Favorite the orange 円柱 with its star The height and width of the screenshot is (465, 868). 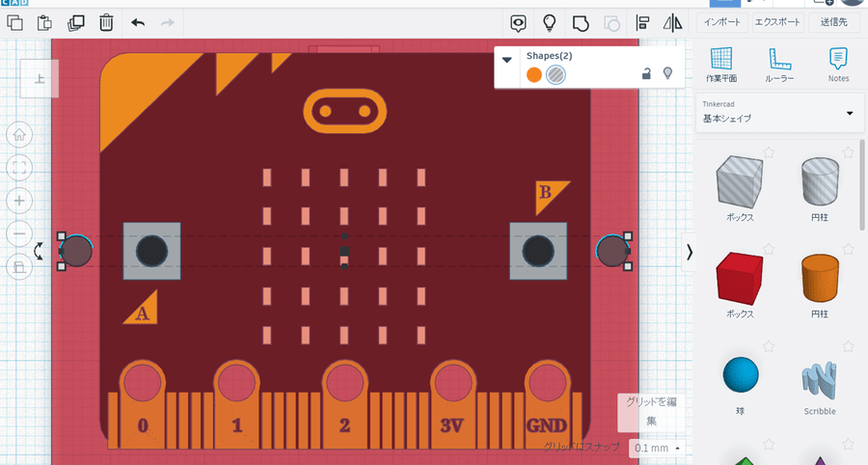[x=848, y=249]
